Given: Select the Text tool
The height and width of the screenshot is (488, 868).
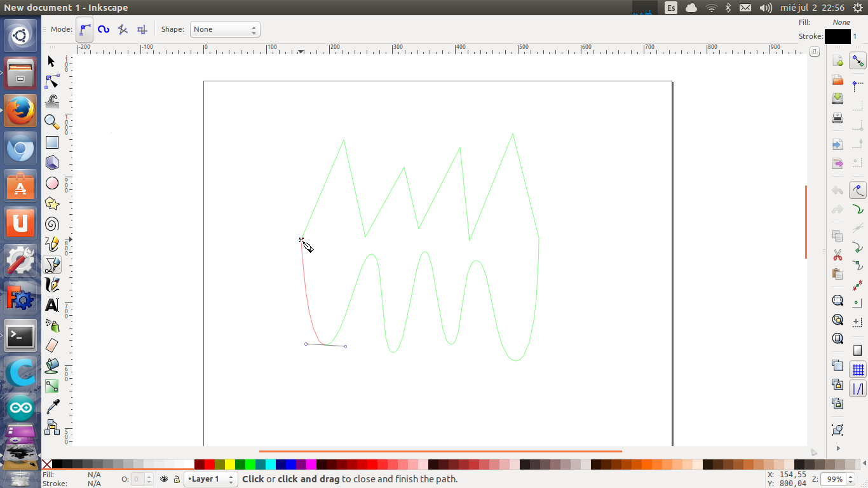Looking at the screenshot, I should point(52,305).
